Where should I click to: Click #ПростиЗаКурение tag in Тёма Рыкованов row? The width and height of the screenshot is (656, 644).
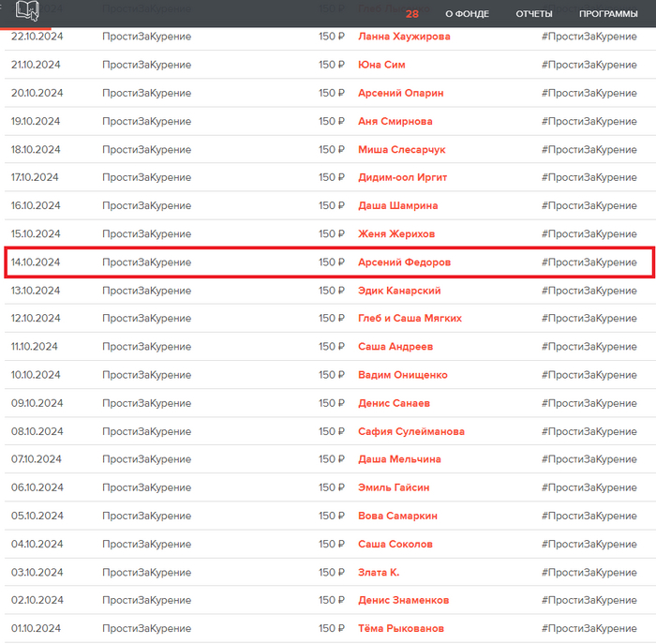[589, 628]
